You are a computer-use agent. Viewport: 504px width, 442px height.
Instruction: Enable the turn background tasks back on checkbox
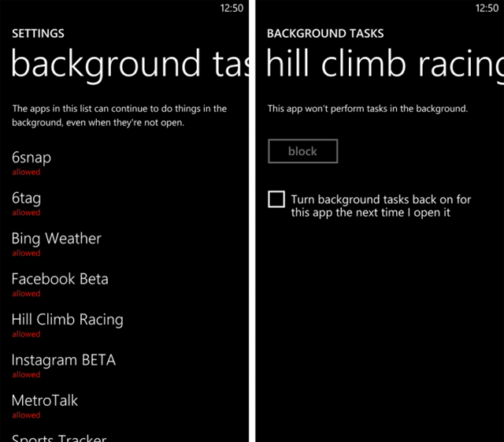pyautogui.click(x=276, y=199)
